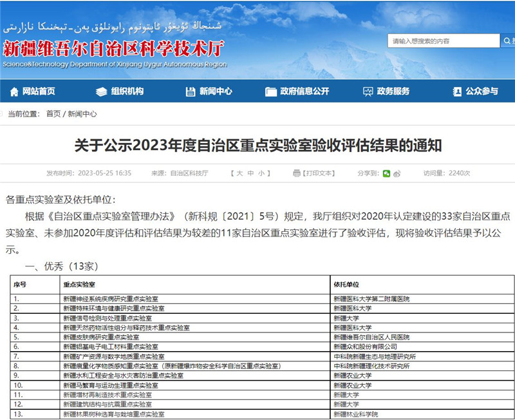Click the 新闻中心 breadcrumb link
Screen dimensions: 515x420
click(x=82, y=114)
